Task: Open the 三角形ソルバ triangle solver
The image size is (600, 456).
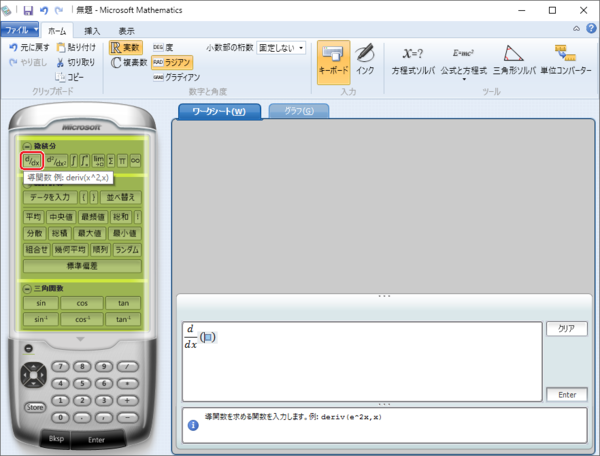Action: click(514, 61)
